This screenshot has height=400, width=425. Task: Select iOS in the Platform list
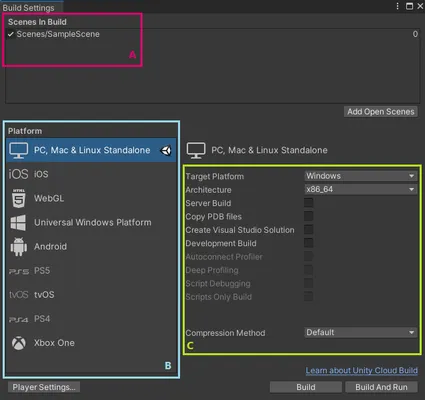pos(91,174)
